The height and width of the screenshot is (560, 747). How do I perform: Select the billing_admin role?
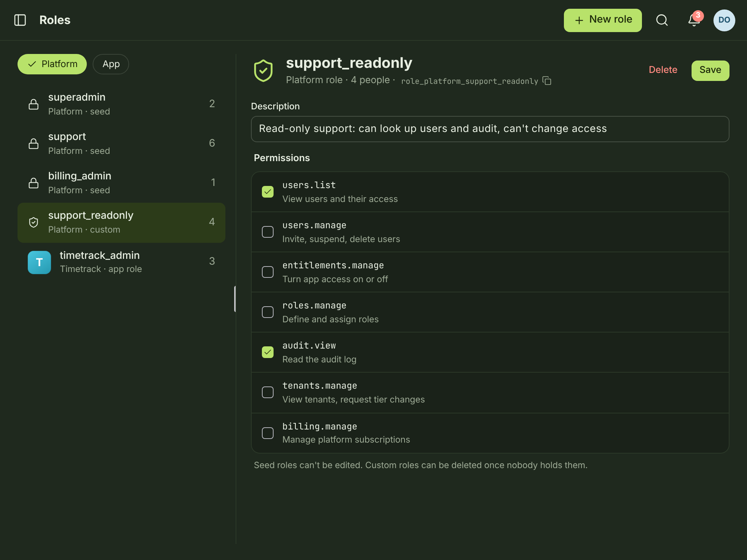coord(121,183)
